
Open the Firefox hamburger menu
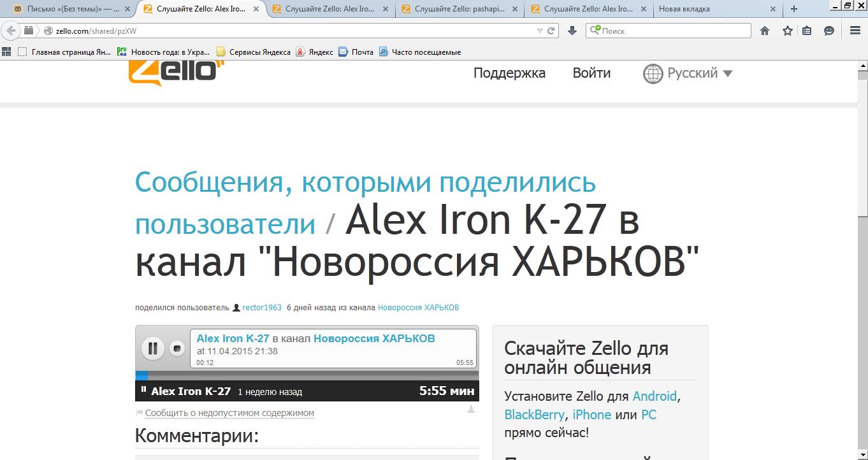pyautogui.click(x=855, y=31)
